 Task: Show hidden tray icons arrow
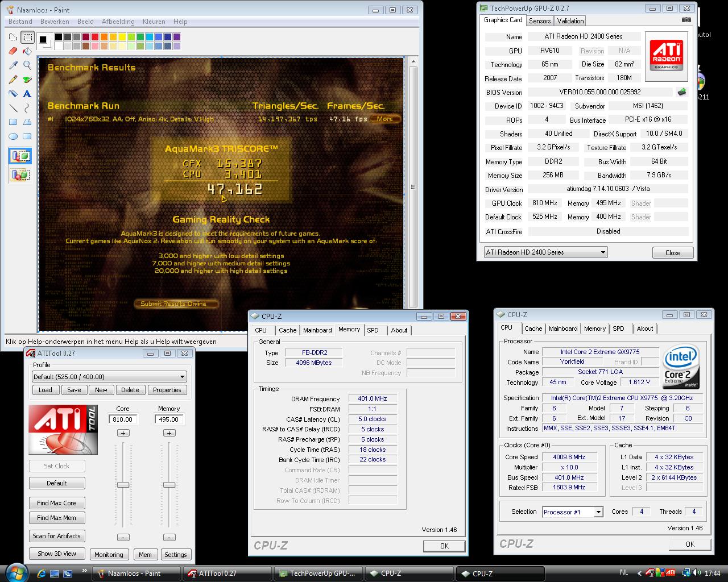(x=639, y=573)
